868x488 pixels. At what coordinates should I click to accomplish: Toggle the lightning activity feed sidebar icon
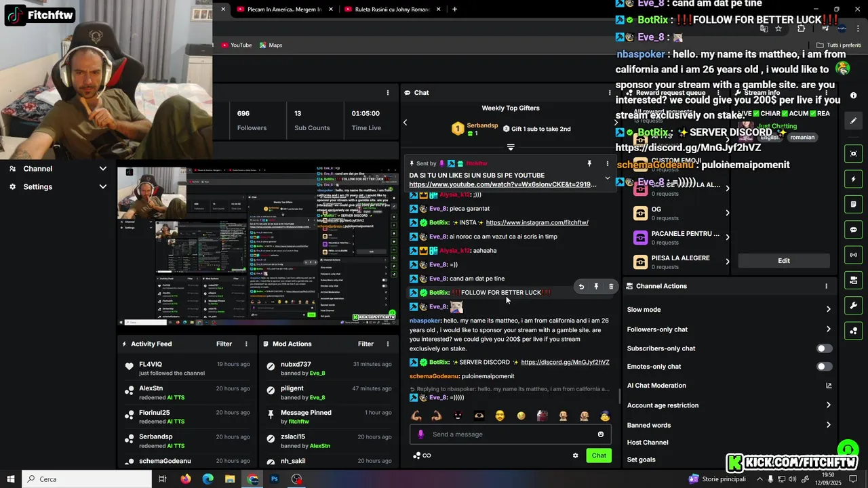pyautogui.click(x=854, y=180)
